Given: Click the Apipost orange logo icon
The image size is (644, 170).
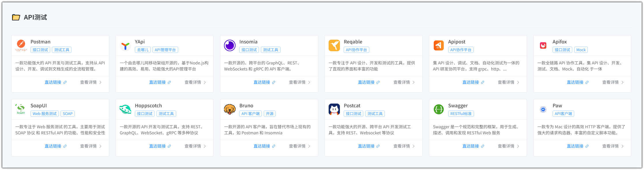Looking at the screenshot, I should click(438, 45).
